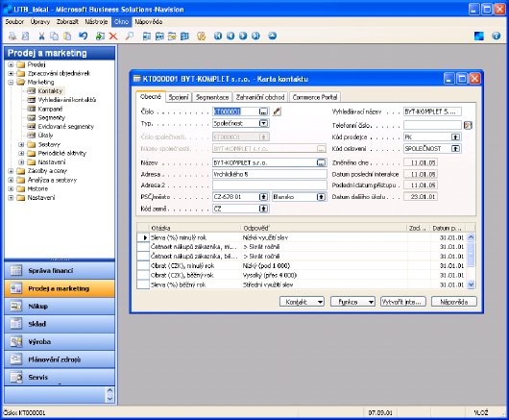The height and width of the screenshot is (420, 509).
Task: Open the Nákup module
Action: tap(60, 307)
